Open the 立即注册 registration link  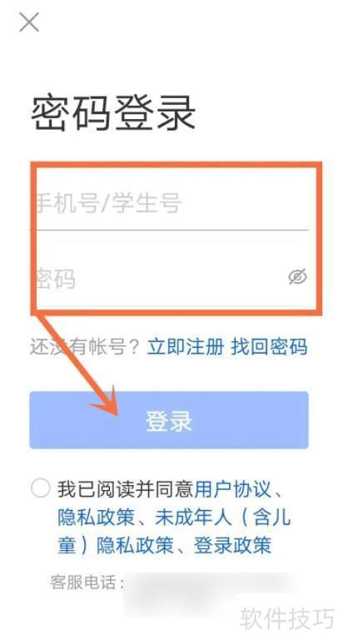point(186,346)
